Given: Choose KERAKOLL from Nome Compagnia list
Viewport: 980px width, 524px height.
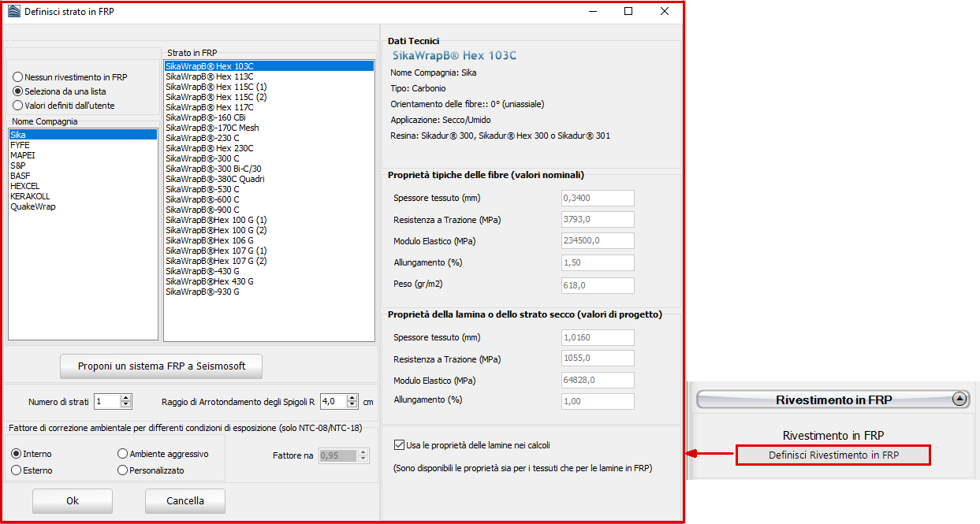Looking at the screenshot, I should pos(29,196).
